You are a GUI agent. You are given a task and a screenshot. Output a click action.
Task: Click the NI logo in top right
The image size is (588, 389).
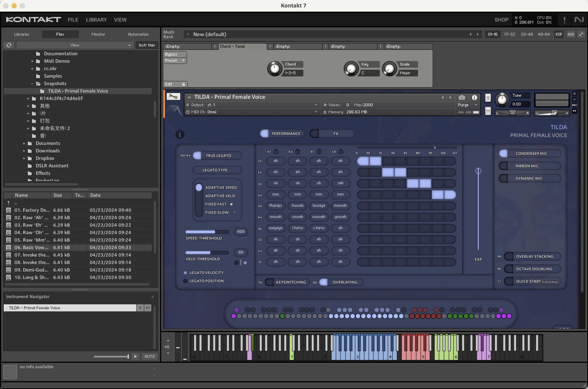coord(579,20)
